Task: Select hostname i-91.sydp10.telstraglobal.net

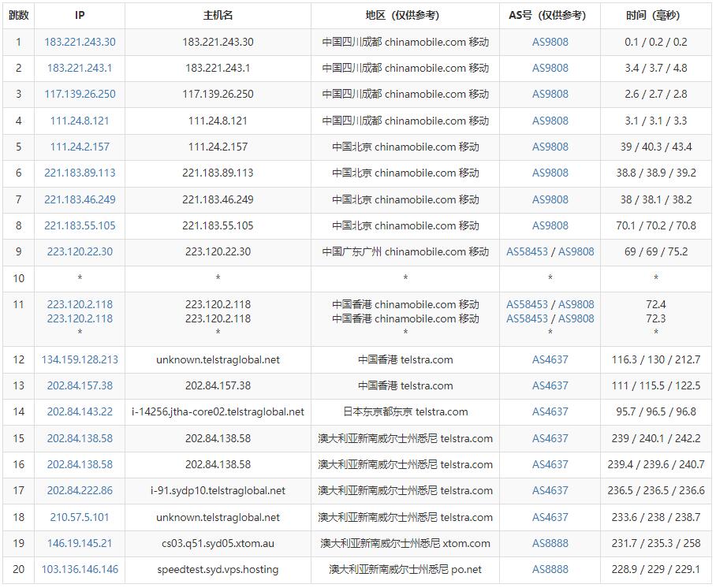Action: (218, 490)
